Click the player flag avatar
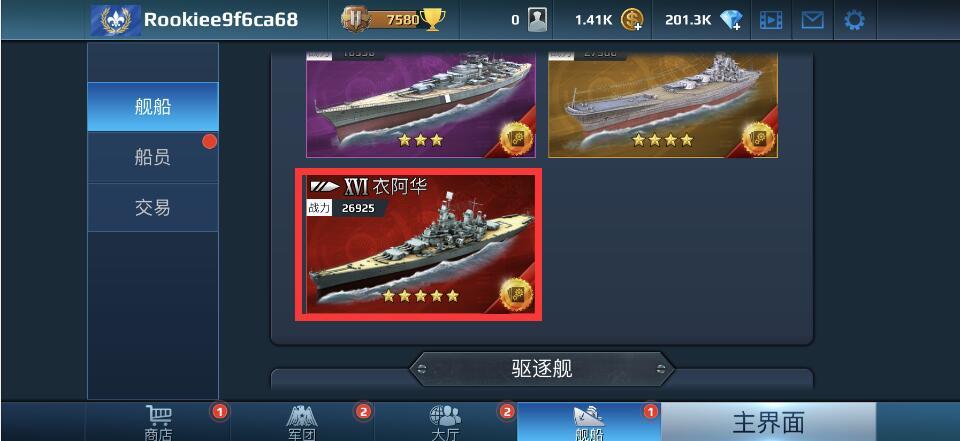The width and height of the screenshot is (960, 441). point(116,20)
